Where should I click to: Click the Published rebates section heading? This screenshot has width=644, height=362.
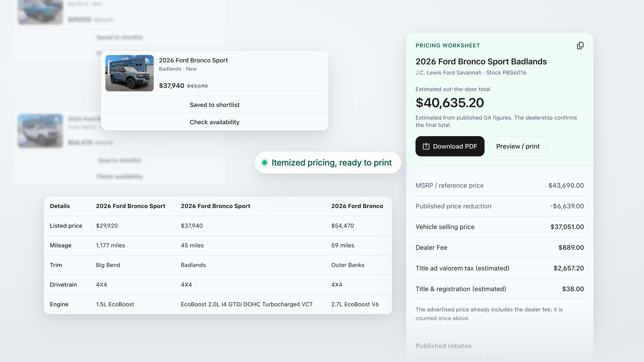[443, 346]
